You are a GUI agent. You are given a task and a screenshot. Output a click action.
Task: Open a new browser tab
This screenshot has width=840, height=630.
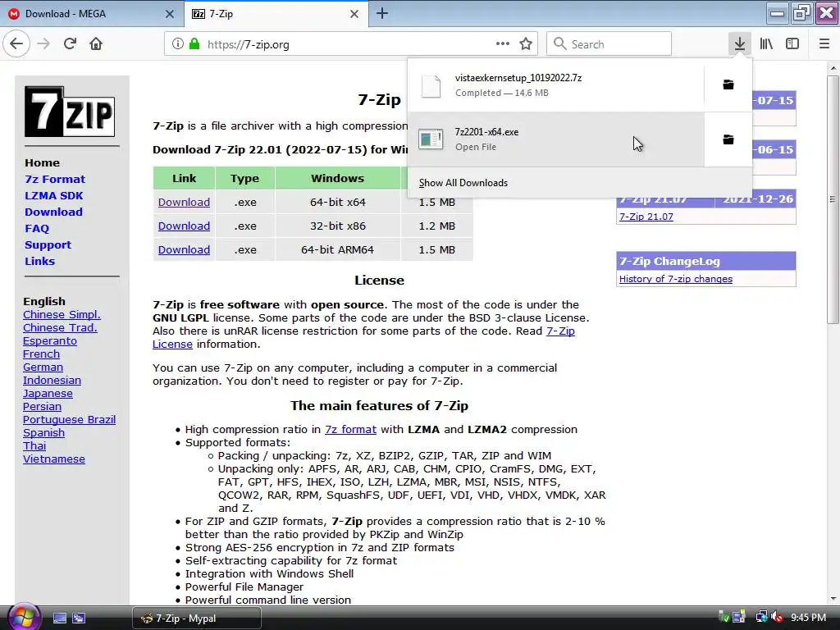382,13
